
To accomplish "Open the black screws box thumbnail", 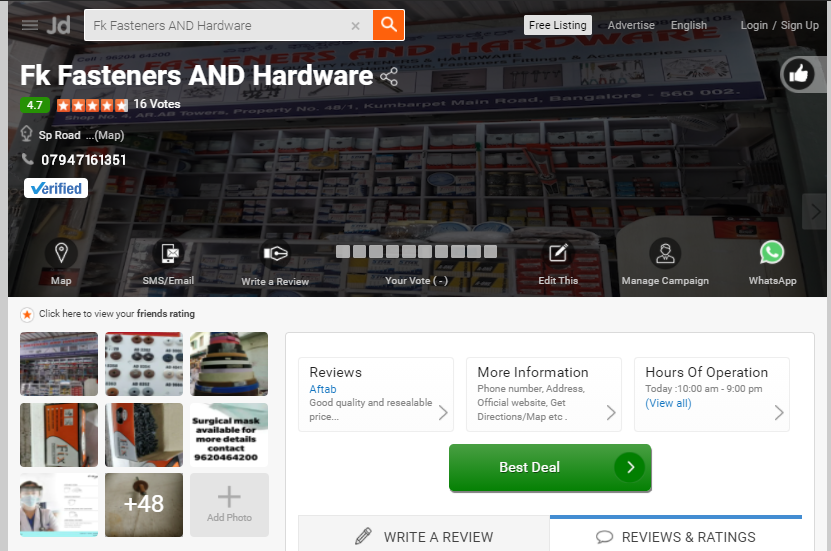I will coord(144,435).
